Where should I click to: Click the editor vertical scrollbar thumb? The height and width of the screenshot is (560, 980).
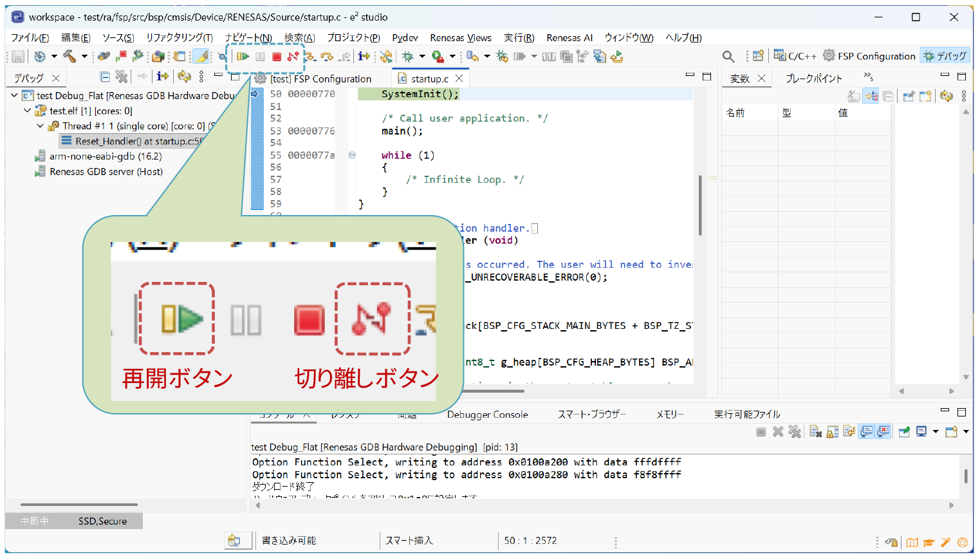coord(700,205)
